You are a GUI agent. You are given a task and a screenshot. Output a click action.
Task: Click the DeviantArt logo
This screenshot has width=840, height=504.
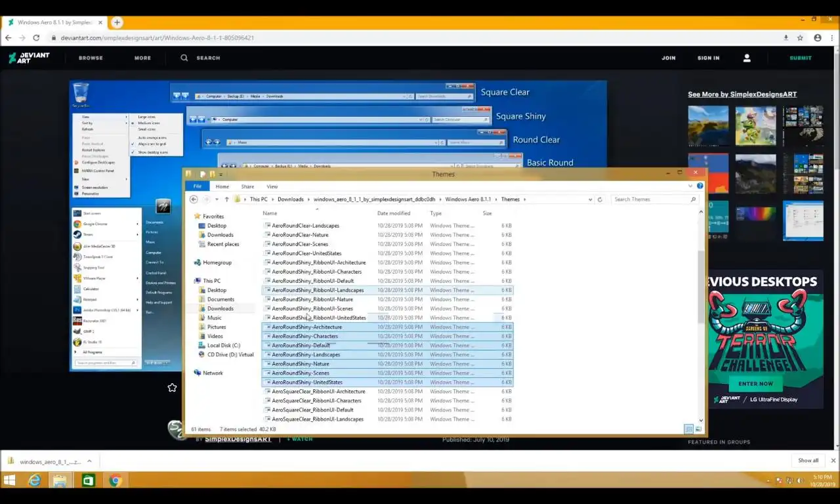click(x=29, y=58)
